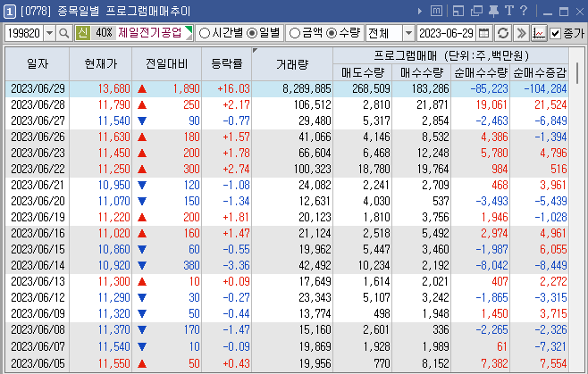Click the duplicate window icon in title bar
Viewport: 588px width, 374px height.
tap(476, 12)
